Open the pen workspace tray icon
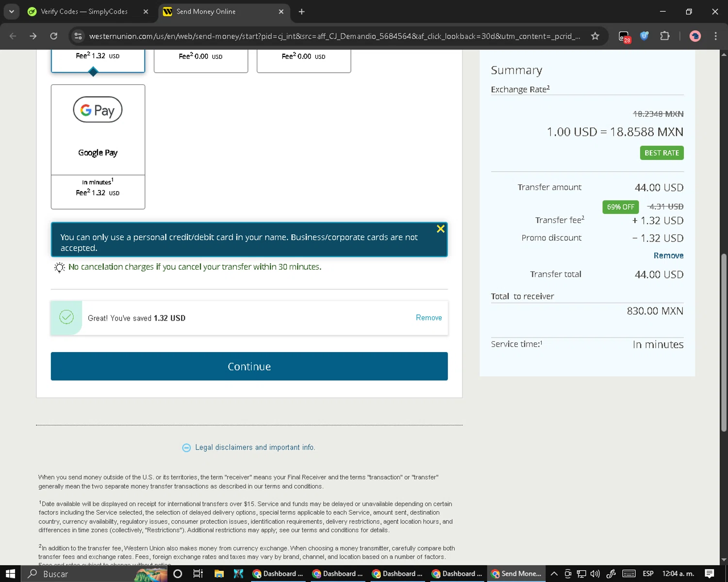The height and width of the screenshot is (582, 728). (x=611, y=574)
